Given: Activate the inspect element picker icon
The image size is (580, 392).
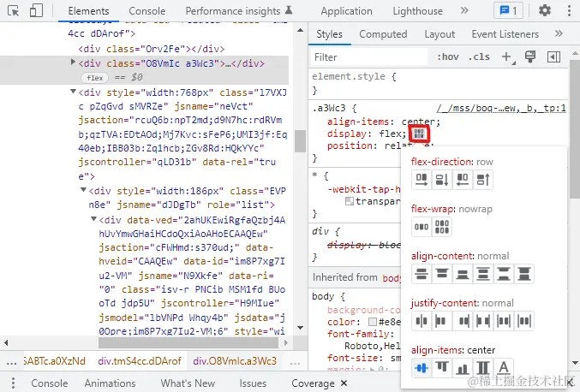Looking at the screenshot, I should point(14,11).
